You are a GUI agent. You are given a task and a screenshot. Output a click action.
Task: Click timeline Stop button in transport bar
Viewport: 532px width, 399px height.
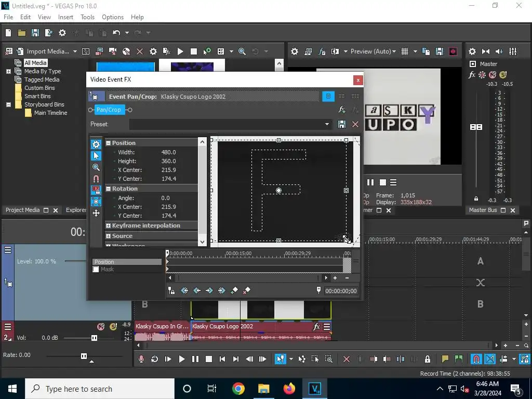209,359
